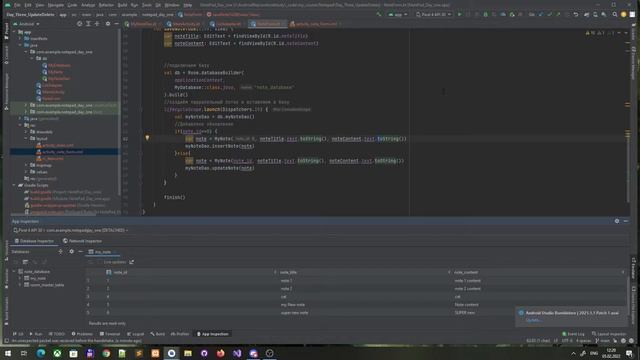Toggle tool window bars corner icon
640x360 pixels.
pyautogui.click(x=6, y=341)
